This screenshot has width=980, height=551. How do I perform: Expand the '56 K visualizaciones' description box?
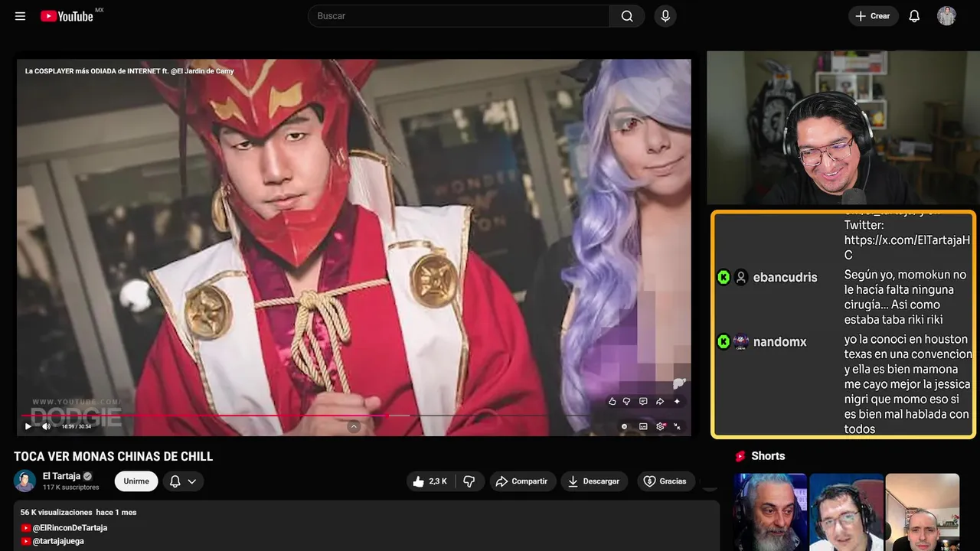point(367,526)
